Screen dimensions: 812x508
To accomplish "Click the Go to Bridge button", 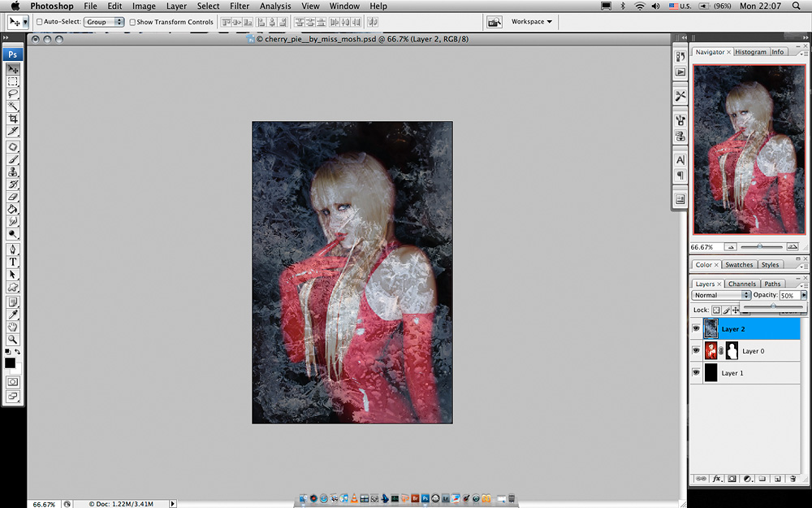I will pos(495,22).
